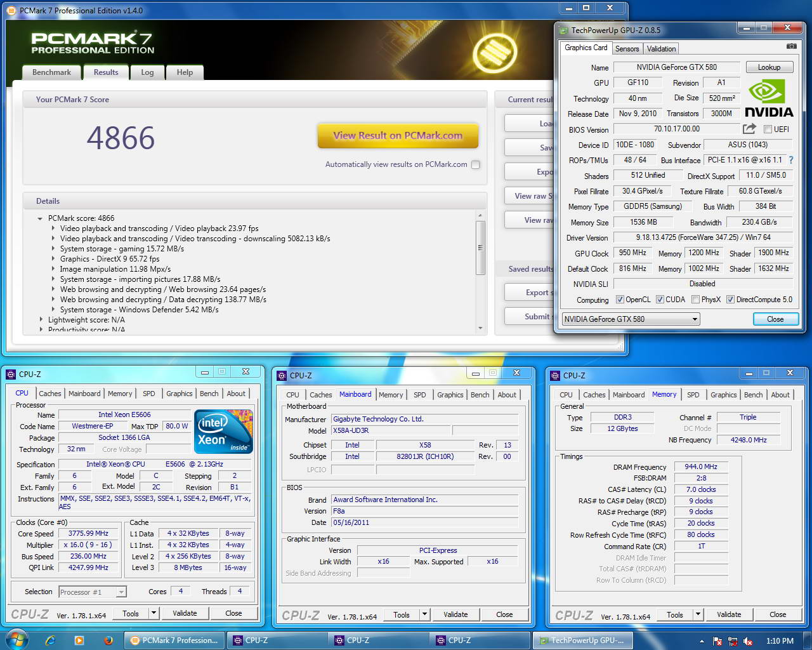Click the taskbar clock showing 1:10 PM
Image resolution: width=812 pixels, height=650 pixels.
(780, 641)
